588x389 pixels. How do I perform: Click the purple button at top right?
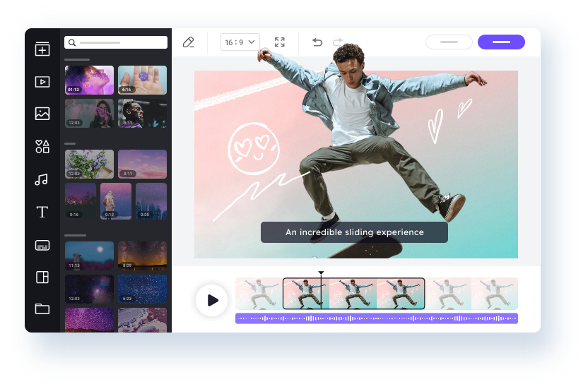501,42
